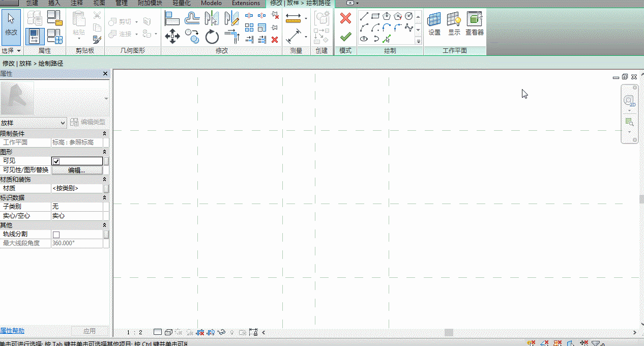Viewport: 644px width, 346px height.
Task: Click the red X Cancel Edit Mode
Action: click(345, 18)
